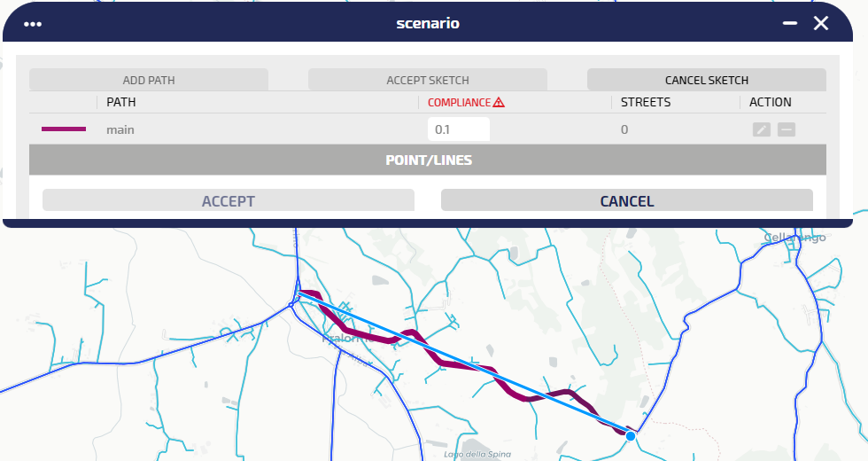Click the edit pencil icon for main path
Screen dimensions: 868x461
761,129
